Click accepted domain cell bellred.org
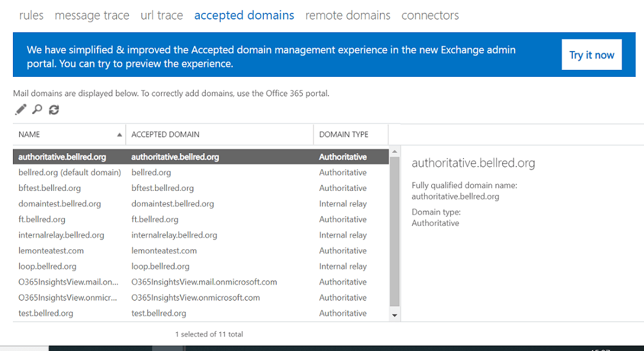 click(x=151, y=173)
